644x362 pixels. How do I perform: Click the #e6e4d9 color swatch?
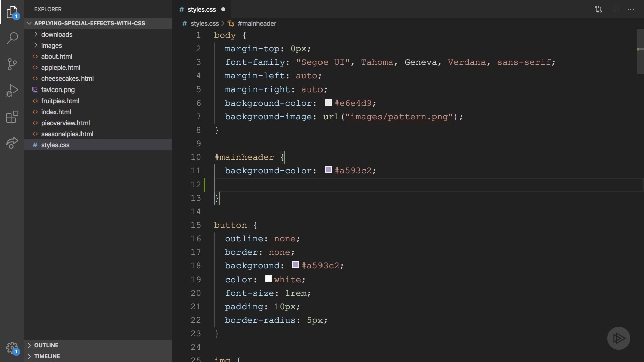pos(329,103)
